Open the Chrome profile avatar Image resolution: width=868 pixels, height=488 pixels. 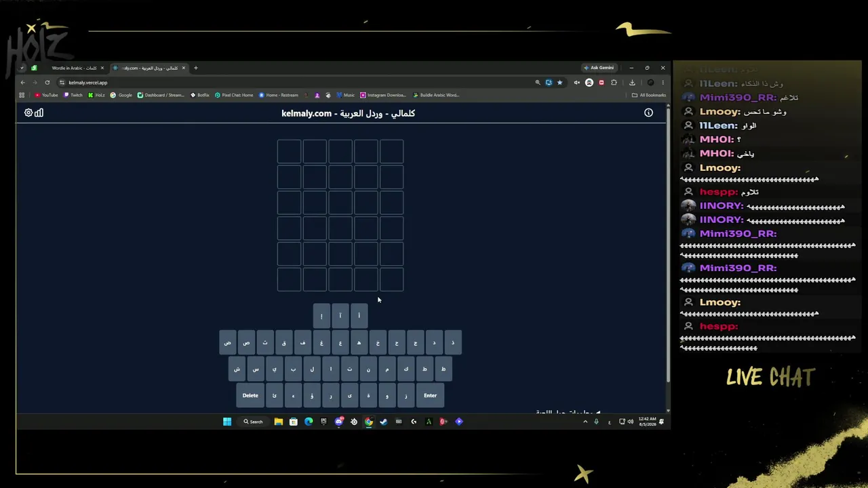[650, 83]
